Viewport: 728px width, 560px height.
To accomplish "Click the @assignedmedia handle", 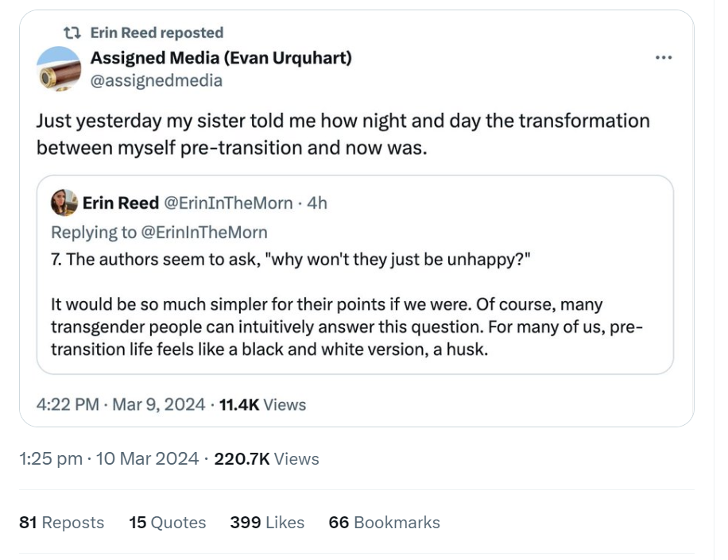I will tap(157, 80).
